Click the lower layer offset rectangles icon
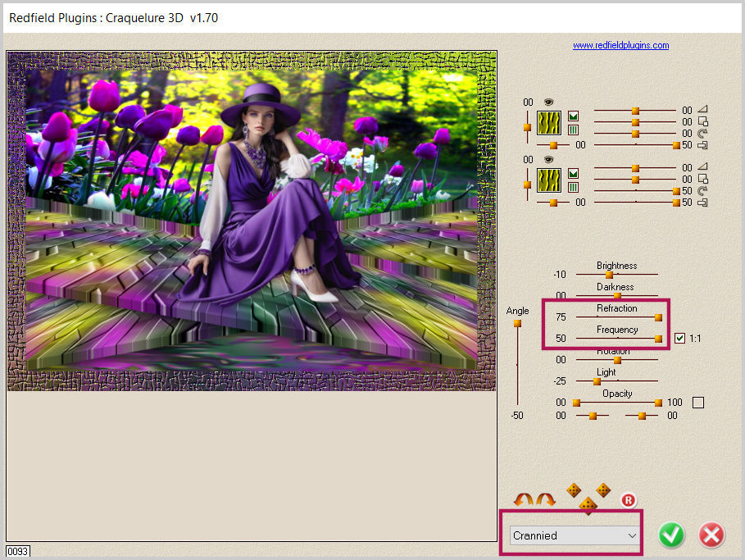The height and width of the screenshot is (560, 745). [x=702, y=203]
